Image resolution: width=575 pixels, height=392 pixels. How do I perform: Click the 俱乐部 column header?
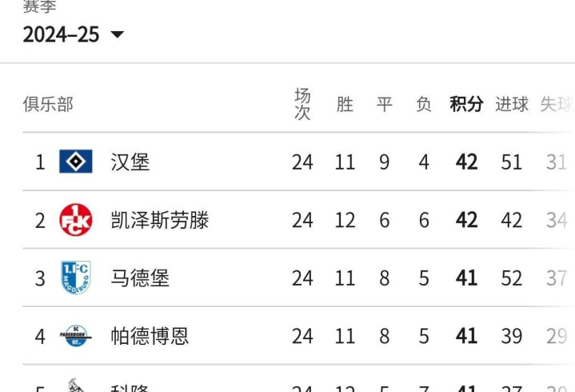[x=48, y=104]
